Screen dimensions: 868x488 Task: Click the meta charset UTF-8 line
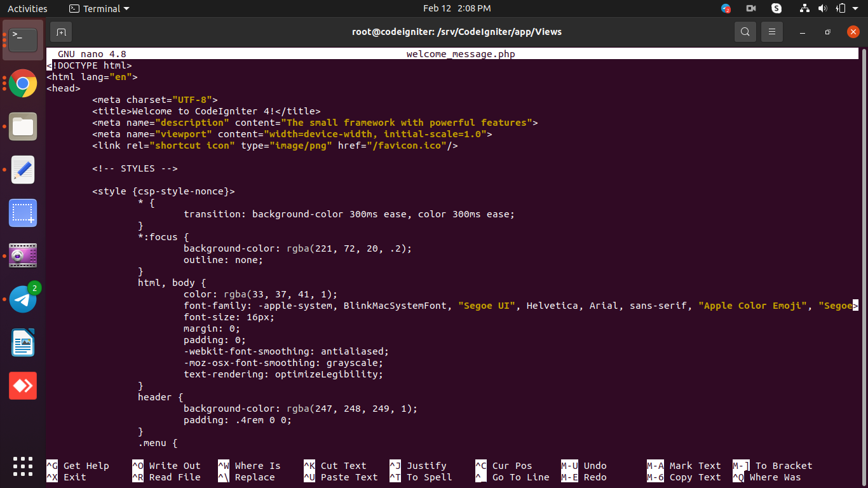click(155, 100)
